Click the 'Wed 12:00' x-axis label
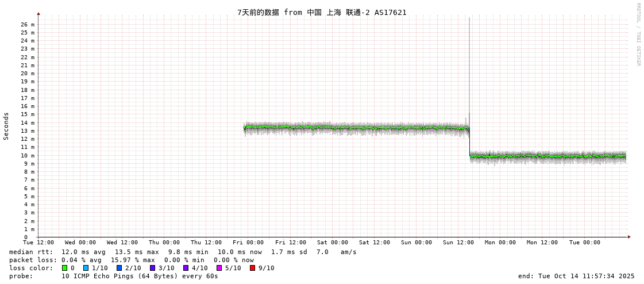Screen dimensions: 644x284 tap(122, 243)
